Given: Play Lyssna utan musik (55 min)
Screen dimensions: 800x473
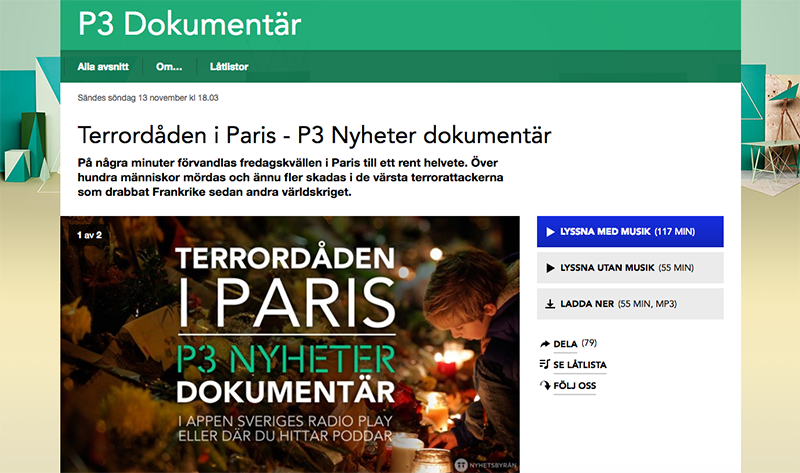Looking at the screenshot, I should (x=630, y=268).
